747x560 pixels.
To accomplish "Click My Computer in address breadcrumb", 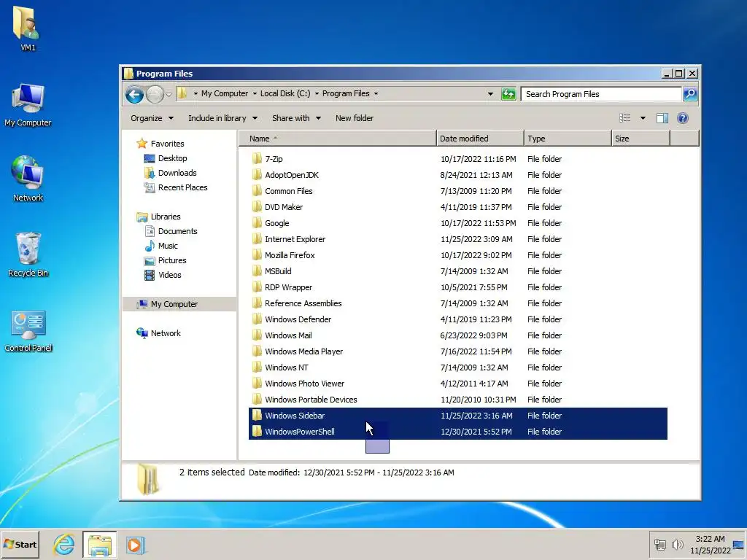I will point(225,93).
